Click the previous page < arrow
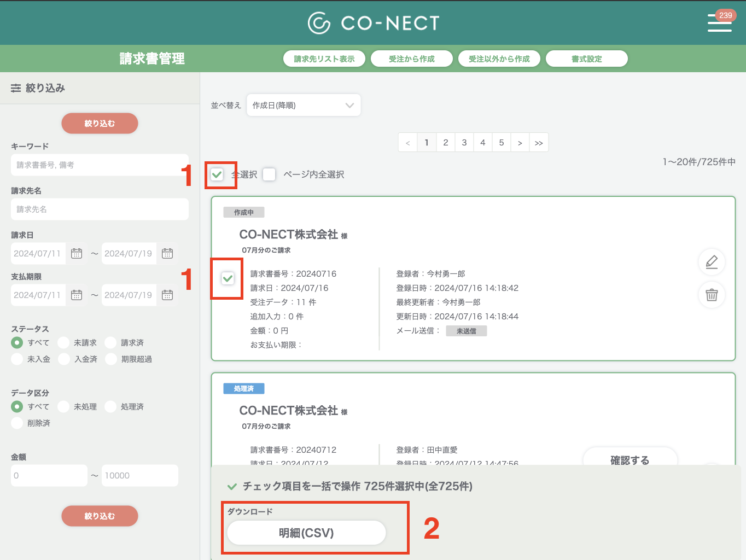The image size is (746, 560). click(407, 142)
